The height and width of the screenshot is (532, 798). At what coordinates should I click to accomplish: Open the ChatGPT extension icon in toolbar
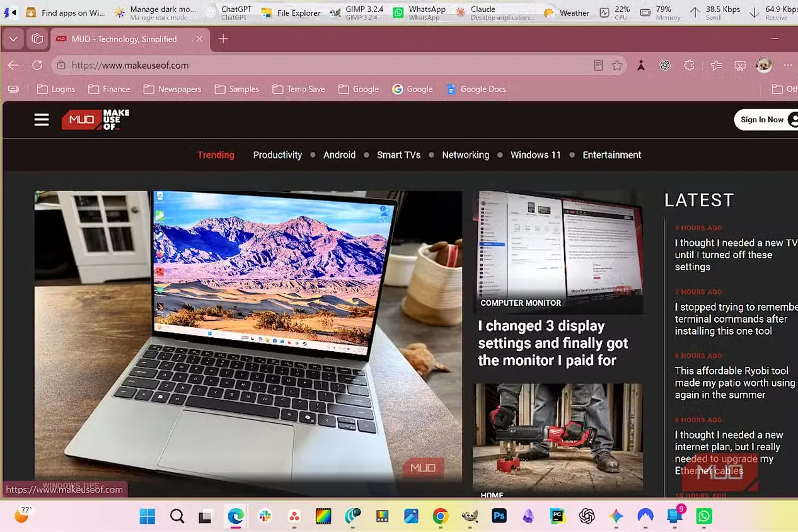point(665,65)
